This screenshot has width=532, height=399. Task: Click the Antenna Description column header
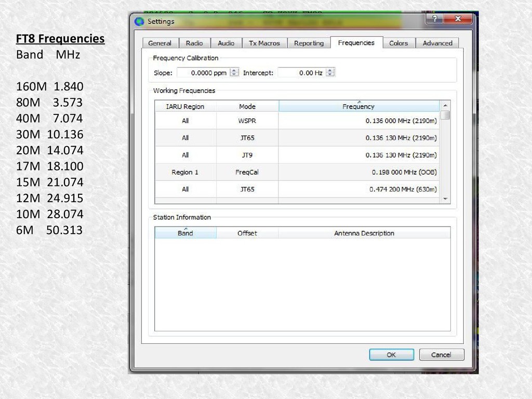coord(364,233)
